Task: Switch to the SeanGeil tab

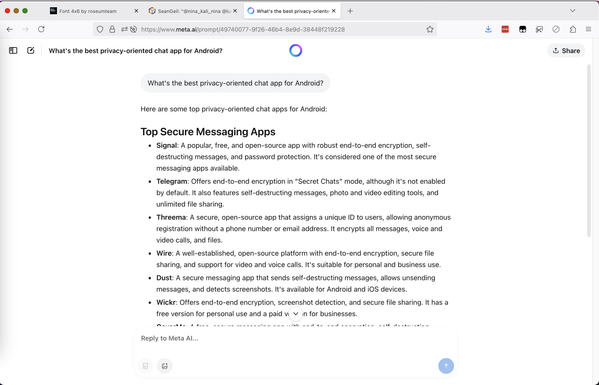Action: pos(193,11)
